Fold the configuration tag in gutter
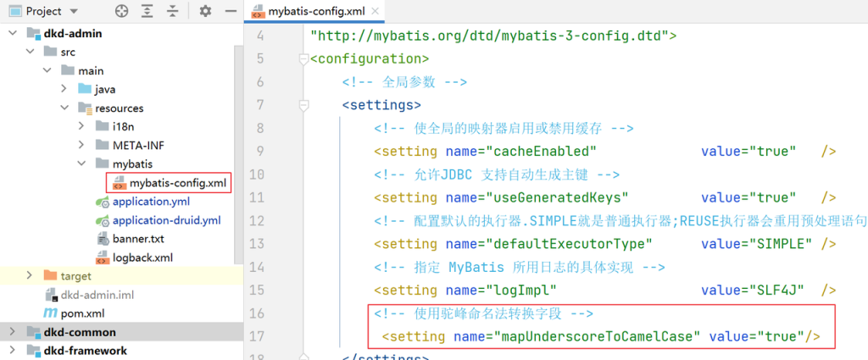 [303, 59]
